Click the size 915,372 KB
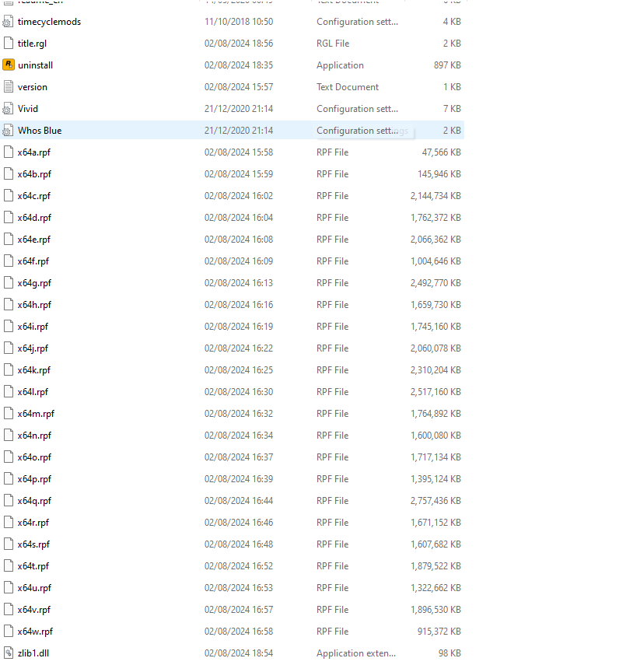This screenshot has height=672, width=619. click(x=439, y=632)
